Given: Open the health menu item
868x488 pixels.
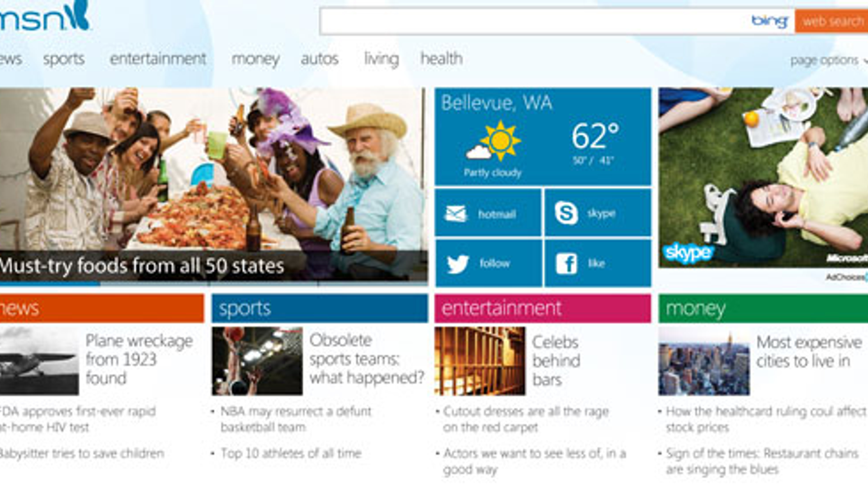Looking at the screenshot, I should coord(441,59).
